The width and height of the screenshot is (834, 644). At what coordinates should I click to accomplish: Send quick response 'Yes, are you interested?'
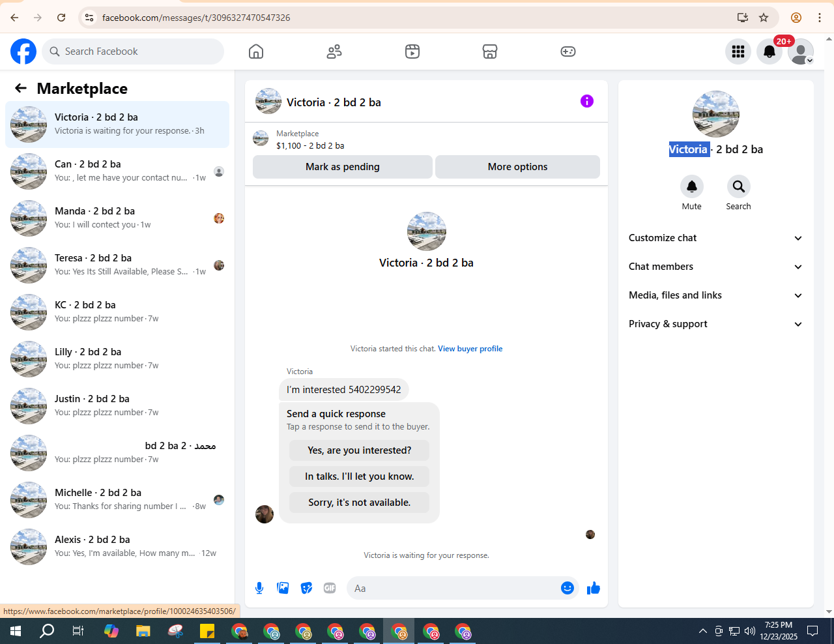tap(360, 450)
